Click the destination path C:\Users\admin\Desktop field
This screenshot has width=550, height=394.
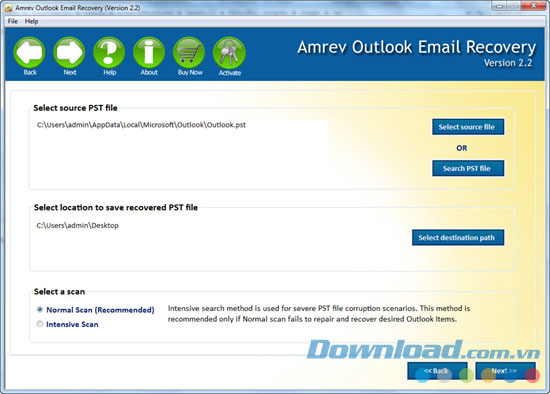[78, 226]
